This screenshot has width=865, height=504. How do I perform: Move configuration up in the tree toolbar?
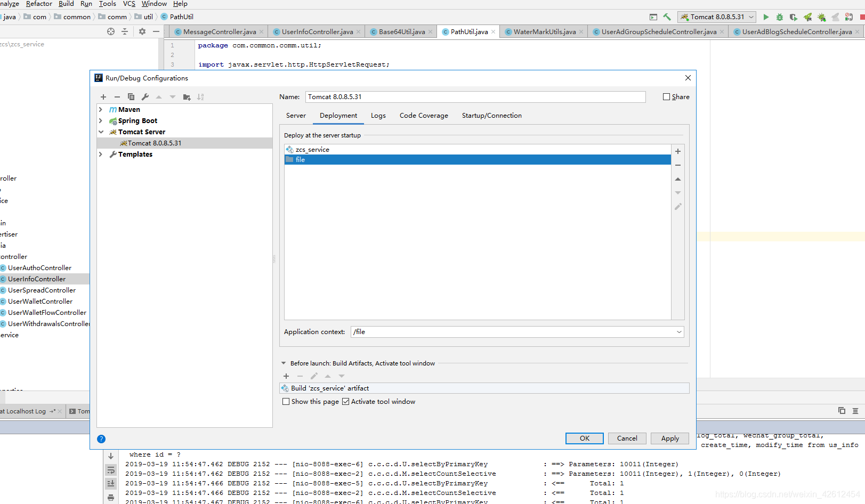point(159,97)
